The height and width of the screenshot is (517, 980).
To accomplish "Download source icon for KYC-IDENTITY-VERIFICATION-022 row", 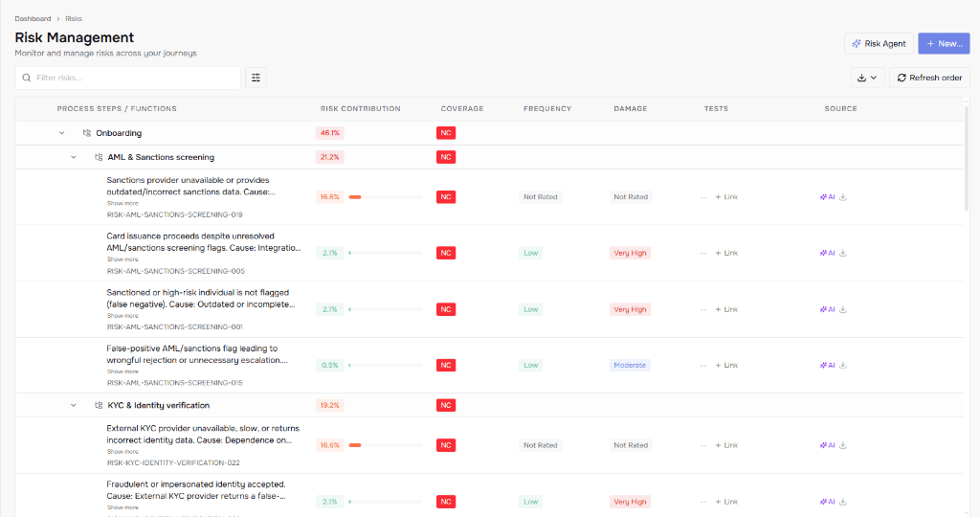I will pos(842,445).
